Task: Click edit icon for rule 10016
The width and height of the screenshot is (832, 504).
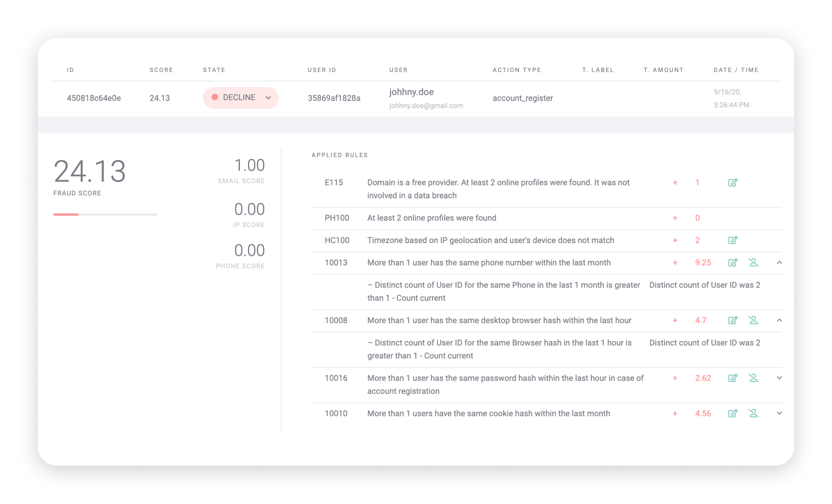Action: point(732,378)
